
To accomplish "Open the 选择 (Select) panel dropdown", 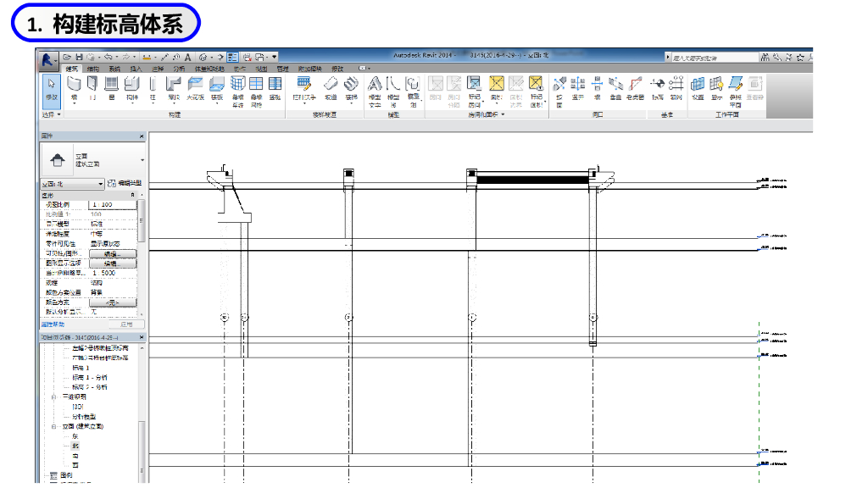I will [52, 114].
